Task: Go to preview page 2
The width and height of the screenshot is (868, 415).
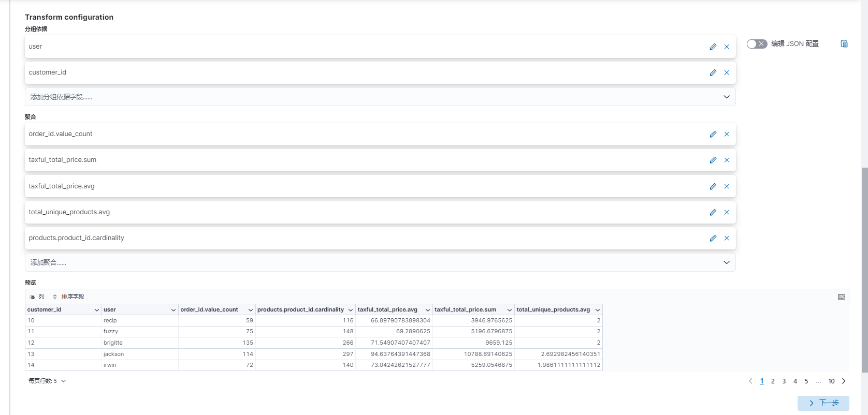Action: (773, 381)
